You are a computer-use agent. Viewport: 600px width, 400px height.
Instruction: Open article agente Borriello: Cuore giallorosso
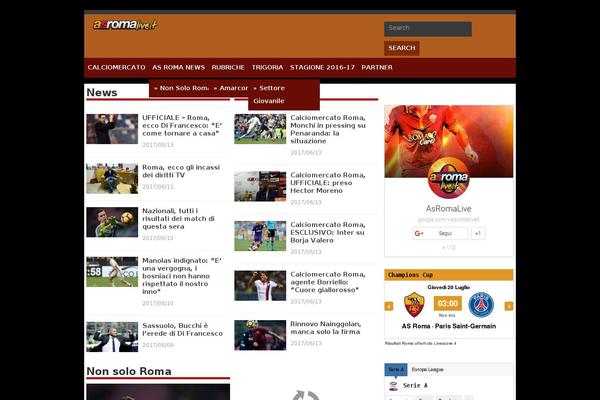[x=328, y=282]
